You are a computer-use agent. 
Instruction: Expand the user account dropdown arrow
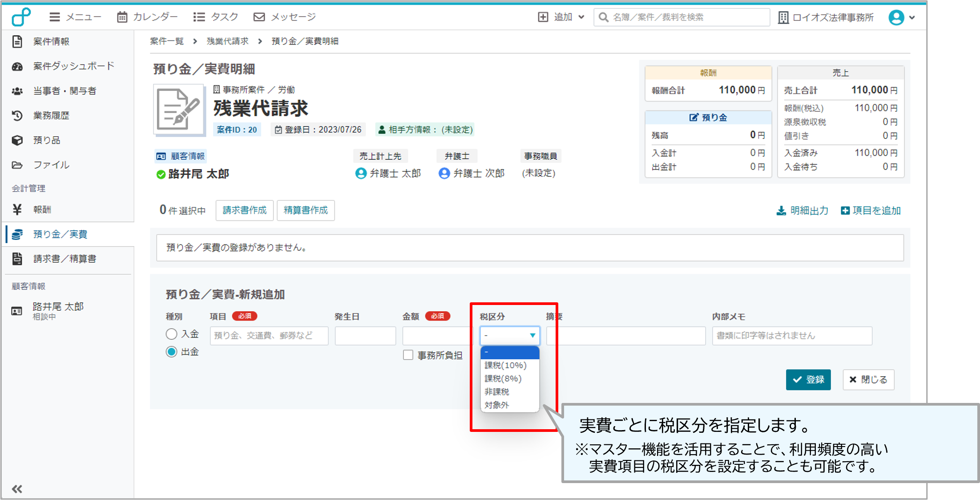click(911, 17)
